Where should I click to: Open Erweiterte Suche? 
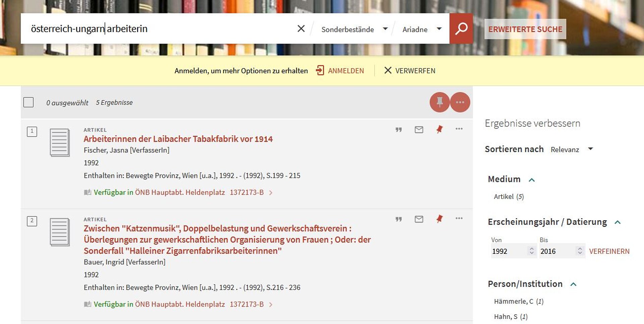coord(525,29)
